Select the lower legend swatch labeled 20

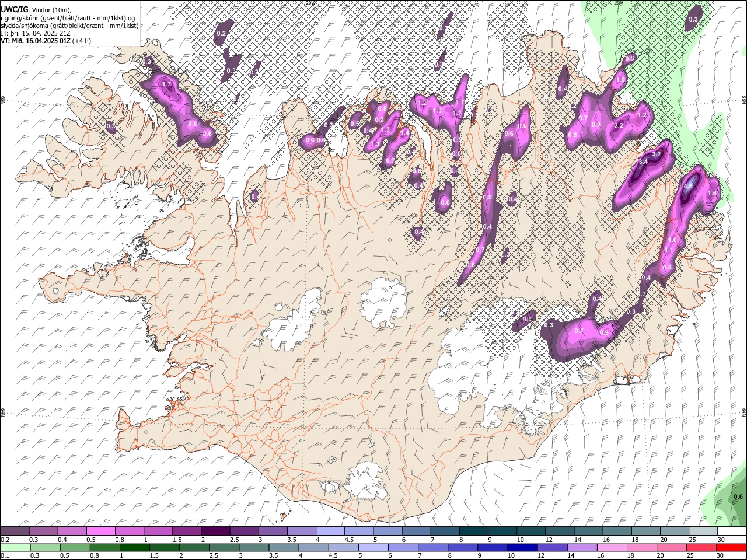click(671, 547)
